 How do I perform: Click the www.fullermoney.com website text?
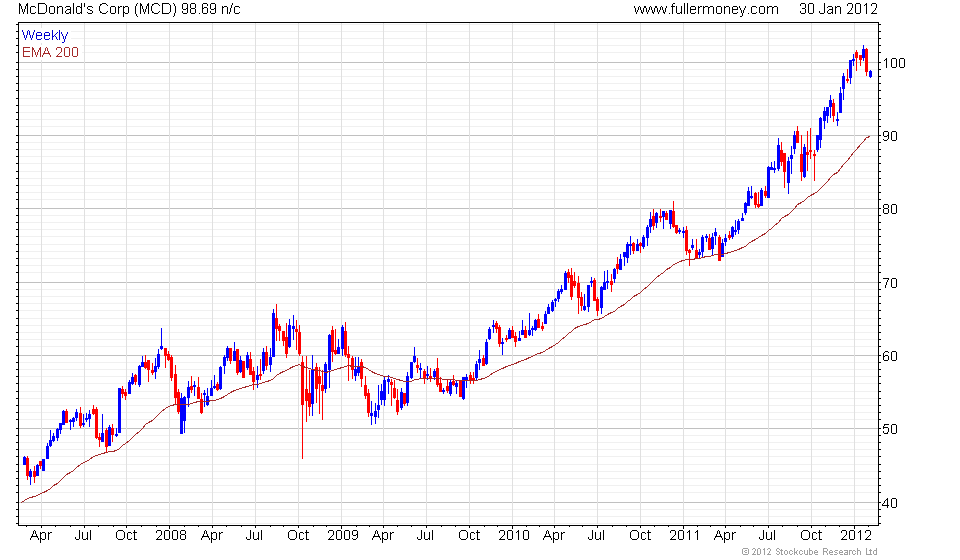pyautogui.click(x=705, y=9)
